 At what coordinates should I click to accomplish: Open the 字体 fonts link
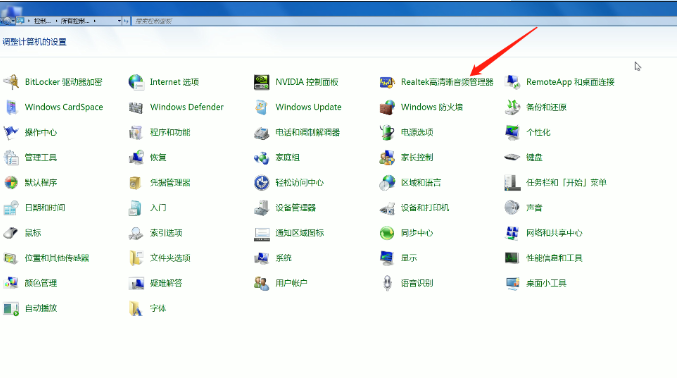point(158,308)
